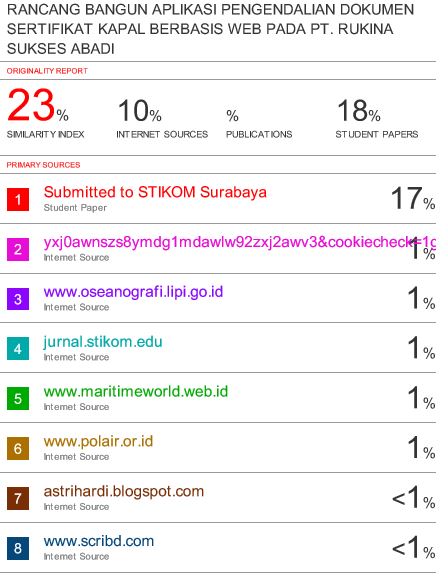
Task: Visit www.polair.or.id source link
Action: [98, 442]
